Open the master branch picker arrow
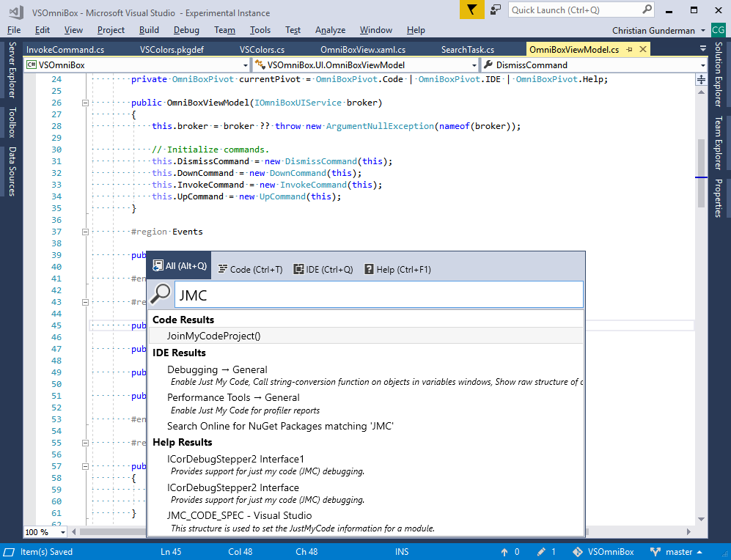The width and height of the screenshot is (731, 560). pos(699,552)
